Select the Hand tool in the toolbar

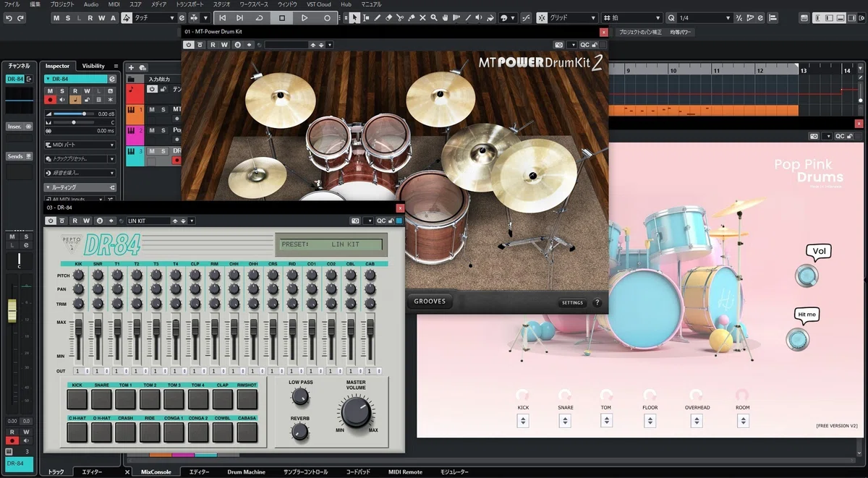(444, 18)
